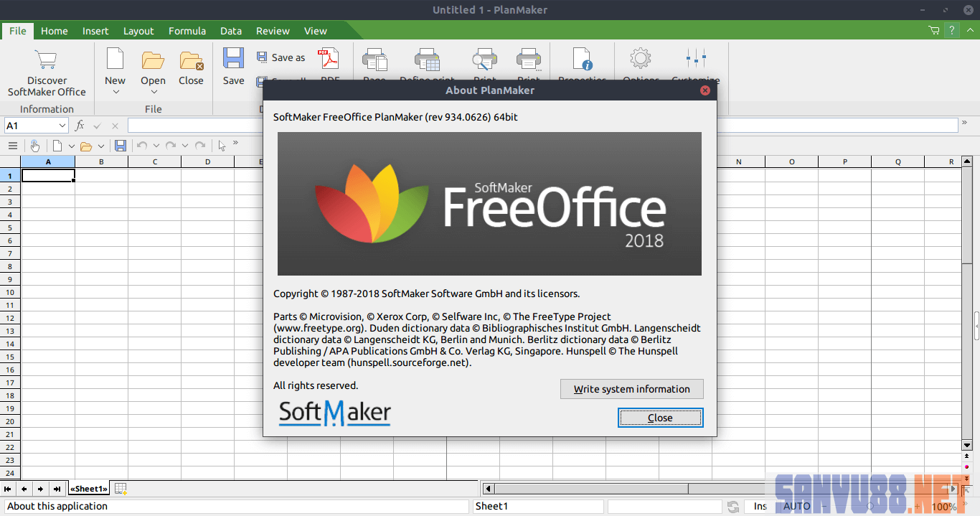This screenshot has height=516, width=980.
Task: Click the vertical scrollbar up arrow
Action: click(966, 161)
